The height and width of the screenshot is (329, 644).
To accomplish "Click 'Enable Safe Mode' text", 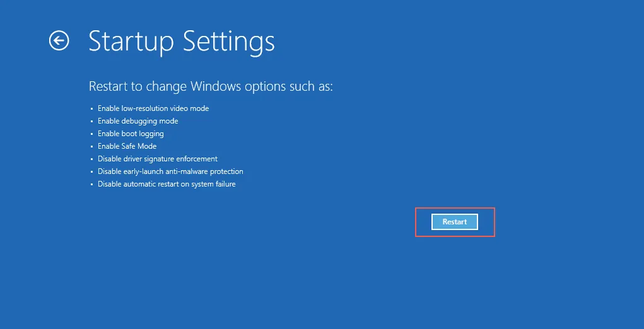I will coord(127,146).
